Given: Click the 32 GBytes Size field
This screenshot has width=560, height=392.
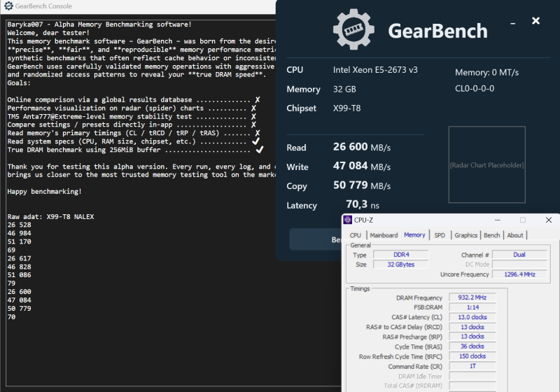Looking at the screenshot, I should click(401, 265).
